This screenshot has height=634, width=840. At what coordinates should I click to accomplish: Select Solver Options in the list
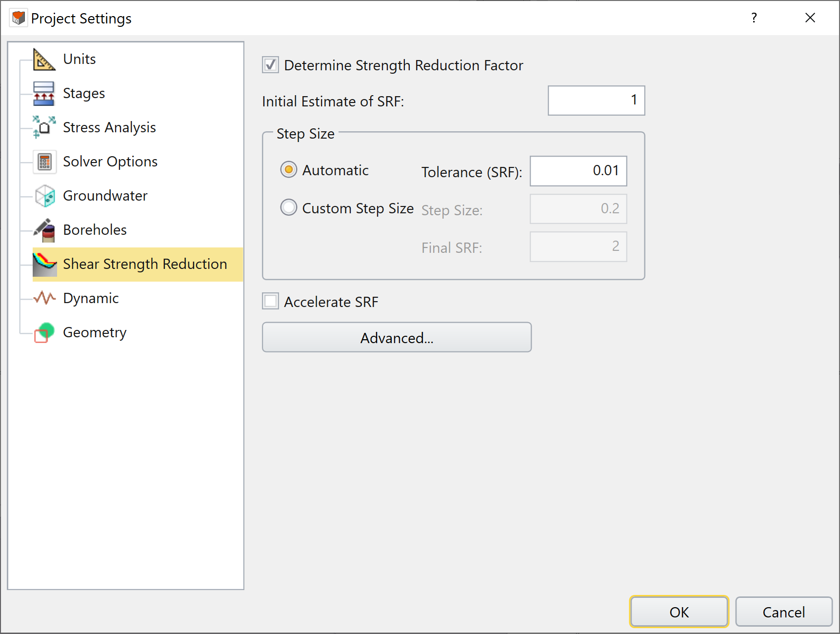(x=110, y=162)
